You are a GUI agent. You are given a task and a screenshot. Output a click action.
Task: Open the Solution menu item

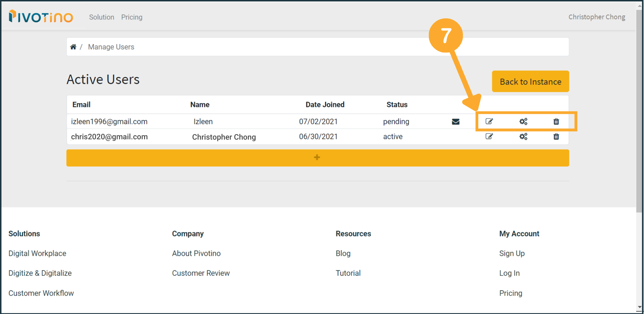click(x=101, y=17)
